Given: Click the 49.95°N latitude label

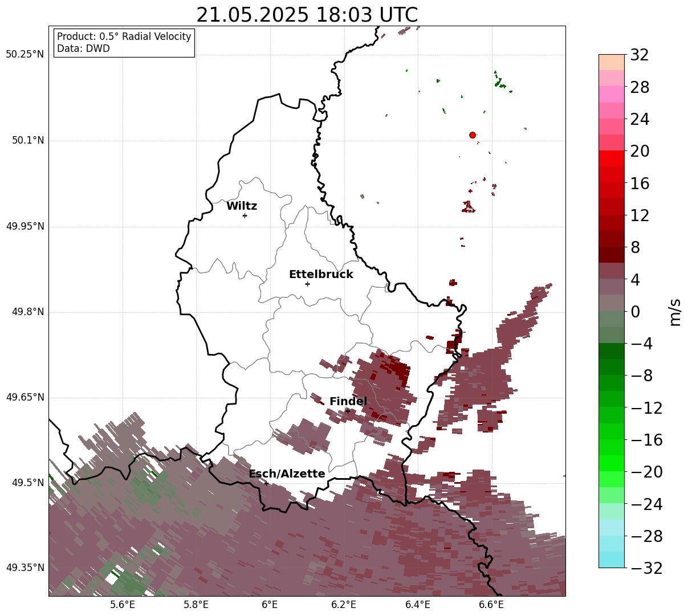Looking at the screenshot, I should coord(25,226).
